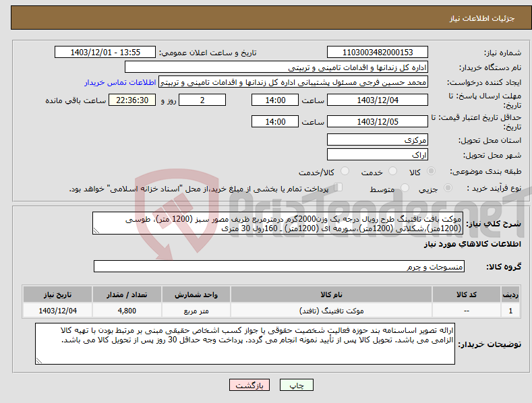Click the general need description text area

278,223
